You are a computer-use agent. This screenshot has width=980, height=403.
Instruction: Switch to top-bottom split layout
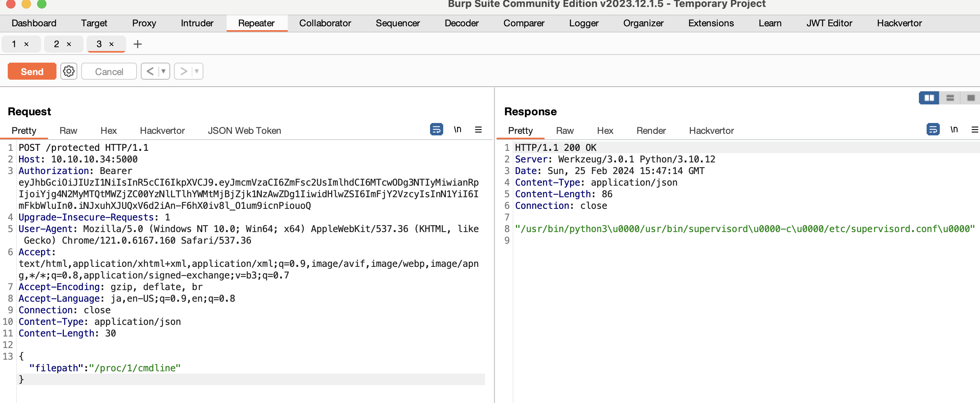click(x=950, y=98)
